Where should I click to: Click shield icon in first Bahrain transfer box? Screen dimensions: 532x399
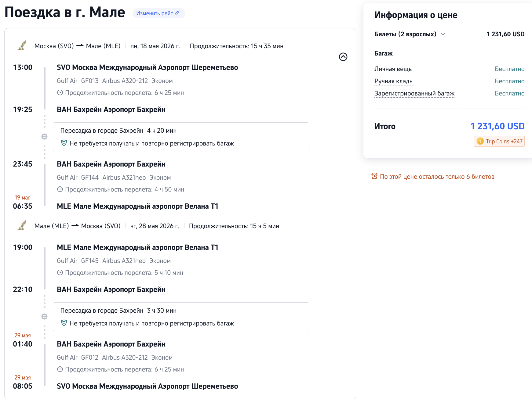[x=64, y=143]
